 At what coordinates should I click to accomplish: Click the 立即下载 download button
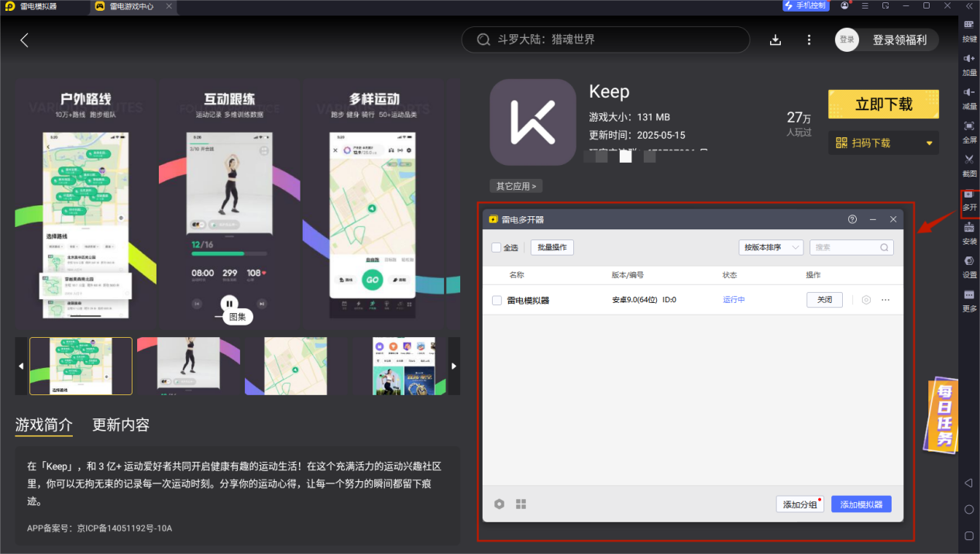pos(883,103)
